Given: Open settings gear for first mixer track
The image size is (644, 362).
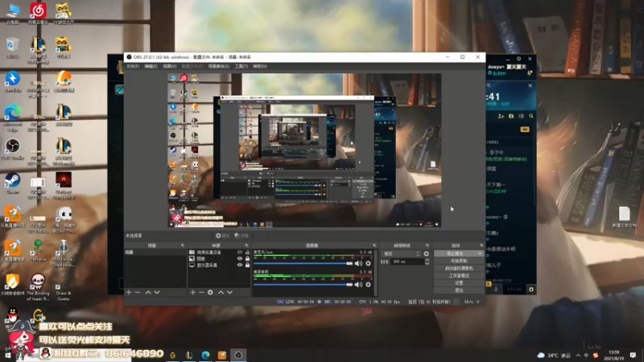Looking at the screenshot, I should (x=369, y=264).
